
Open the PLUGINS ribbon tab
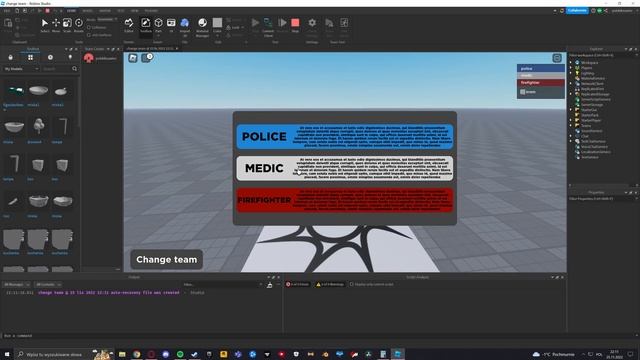point(151,11)
